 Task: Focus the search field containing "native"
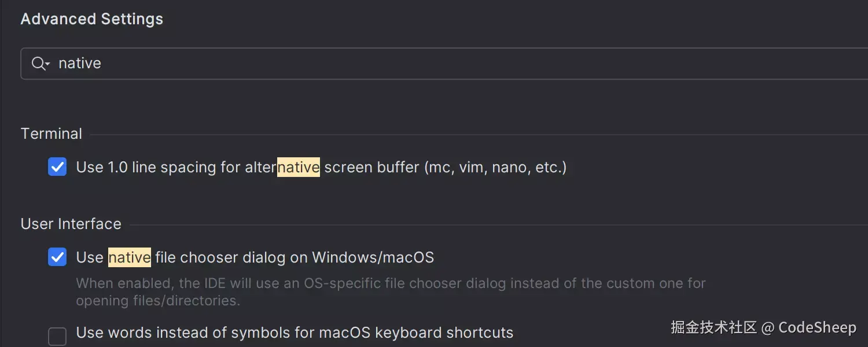point(405,64)
